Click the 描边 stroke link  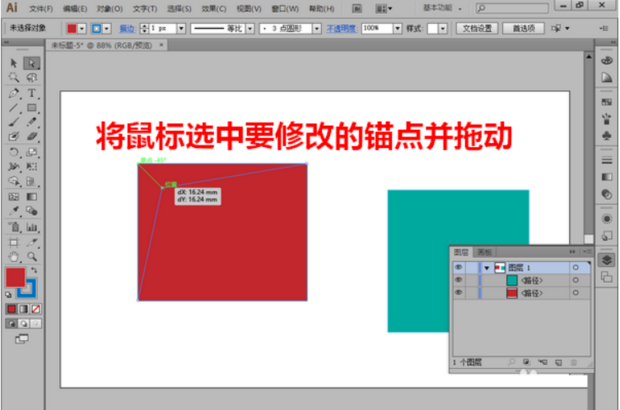point(127,28)
